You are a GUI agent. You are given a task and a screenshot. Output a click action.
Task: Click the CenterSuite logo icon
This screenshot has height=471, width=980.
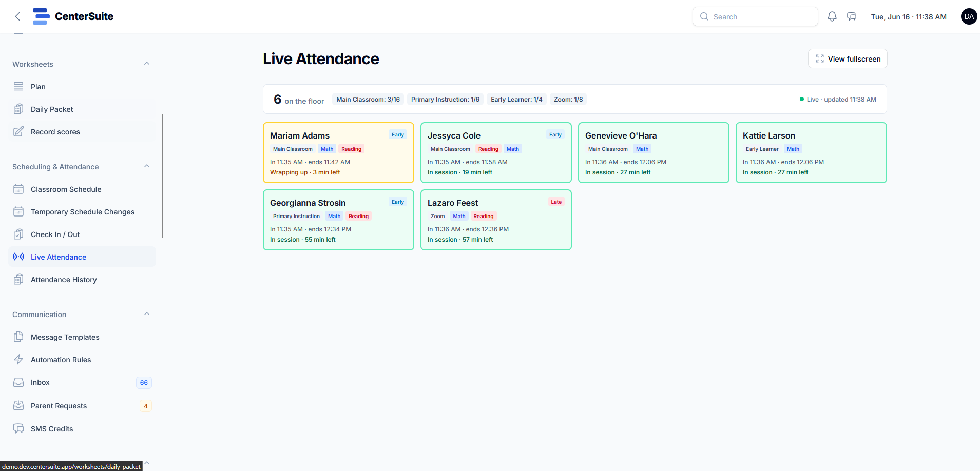tap(41, 16)
